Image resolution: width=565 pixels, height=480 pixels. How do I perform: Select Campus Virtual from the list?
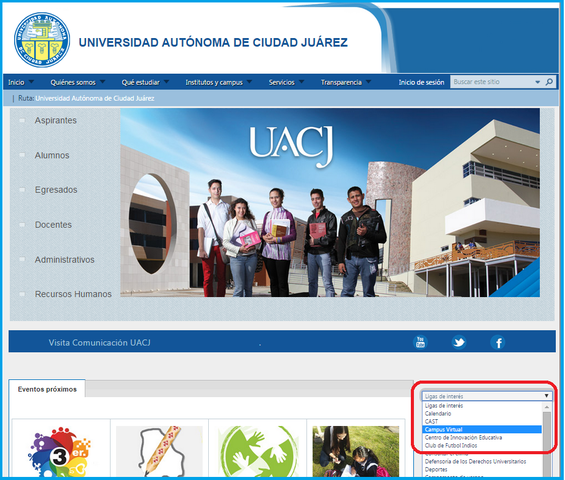tap(482, 430)
